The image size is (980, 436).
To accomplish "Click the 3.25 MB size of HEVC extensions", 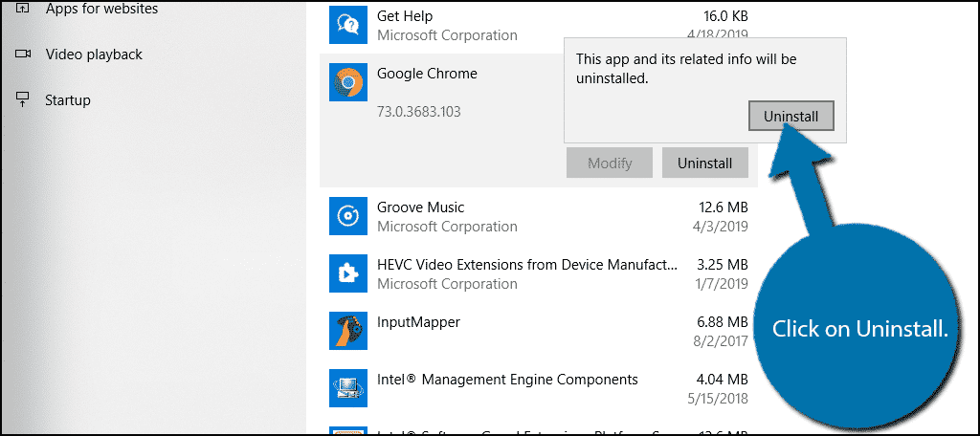I will 723,264.
